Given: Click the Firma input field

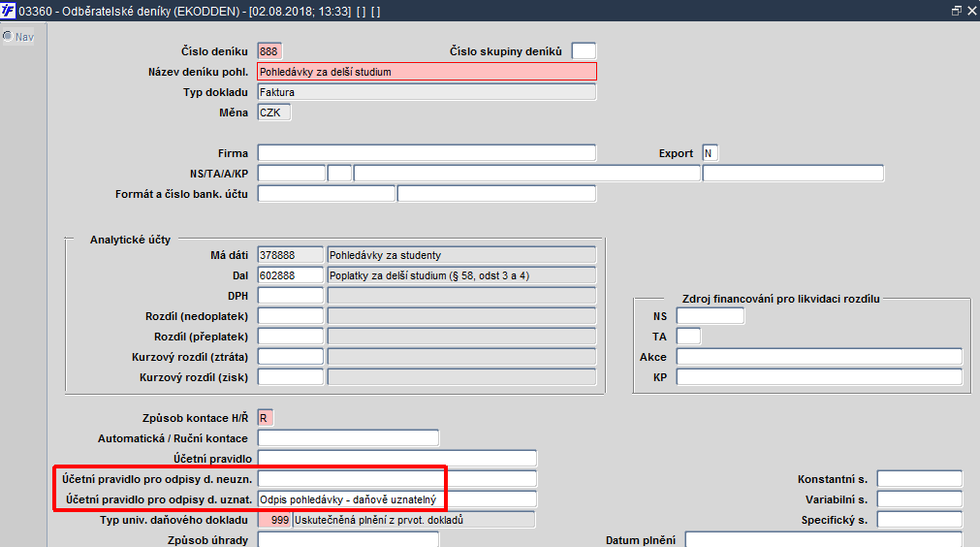Looking at the screenshot, I should coord(427,153).
